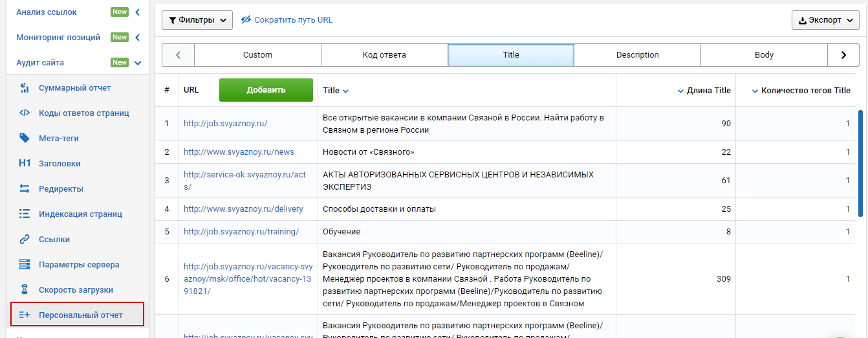Sort by the Title column arrow
The width and height of the screenshot is (868, 338).
tap(346, 91)
